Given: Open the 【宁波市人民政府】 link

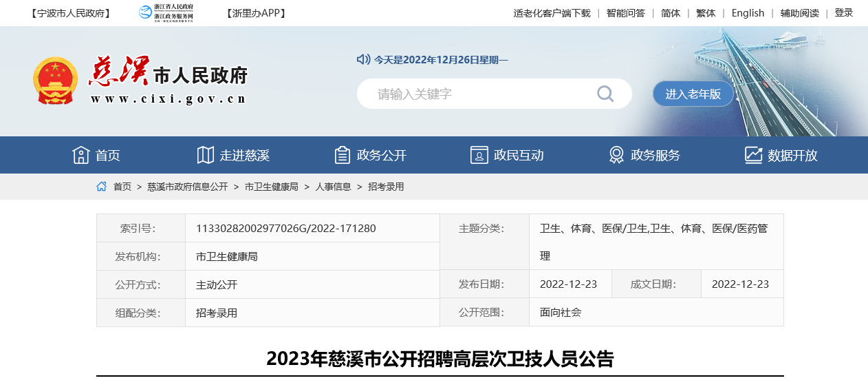Looking at the screenshot, I should click(x=71, y=13).
